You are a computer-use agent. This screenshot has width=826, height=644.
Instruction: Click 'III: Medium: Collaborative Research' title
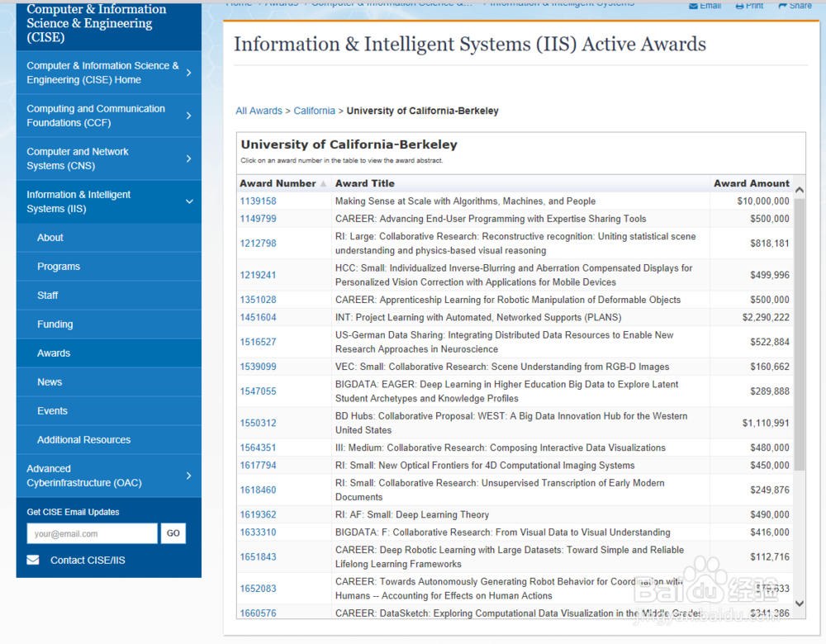(500, 447)
